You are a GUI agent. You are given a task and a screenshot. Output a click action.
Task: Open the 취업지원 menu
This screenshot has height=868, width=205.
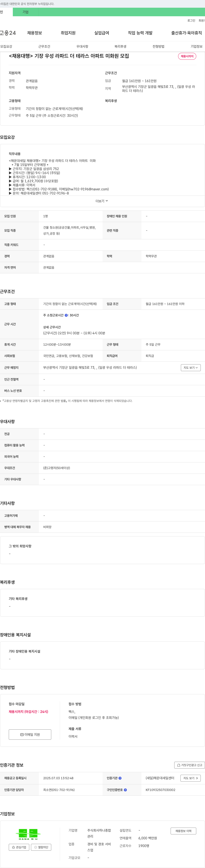[68, 33]
